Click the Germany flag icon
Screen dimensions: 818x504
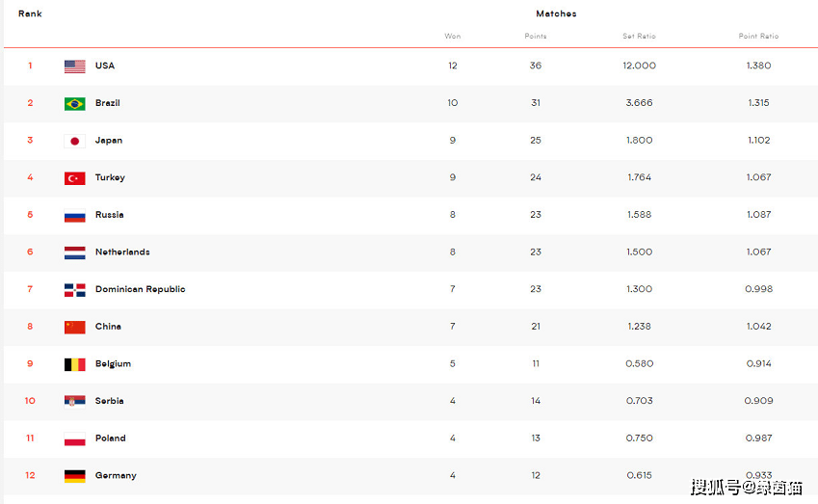coord(74,476)
